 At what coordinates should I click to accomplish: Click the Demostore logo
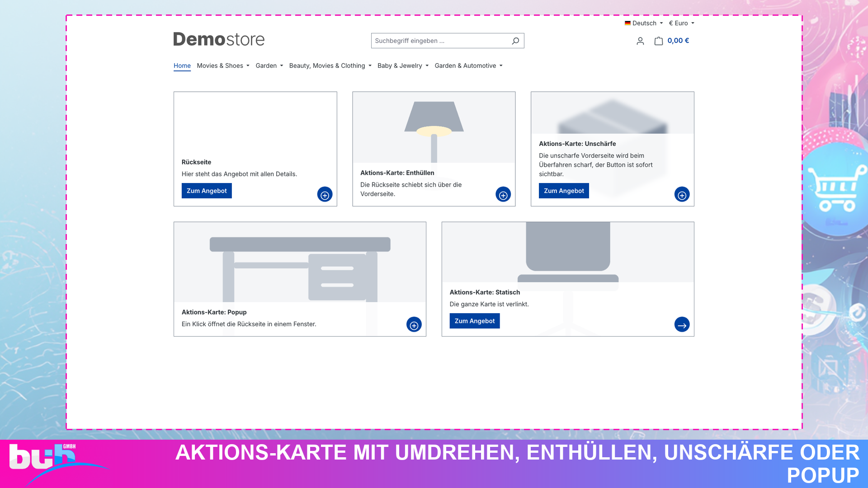tap(219, 39)
